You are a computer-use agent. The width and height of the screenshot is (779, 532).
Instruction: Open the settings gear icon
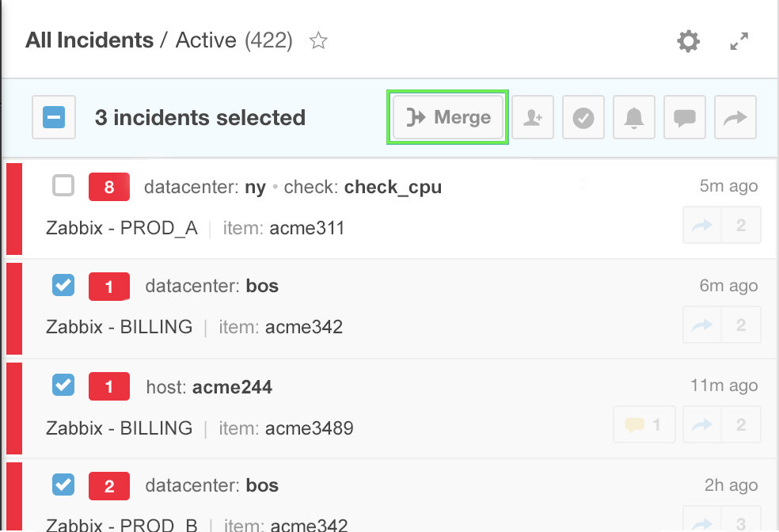(688, 41)
